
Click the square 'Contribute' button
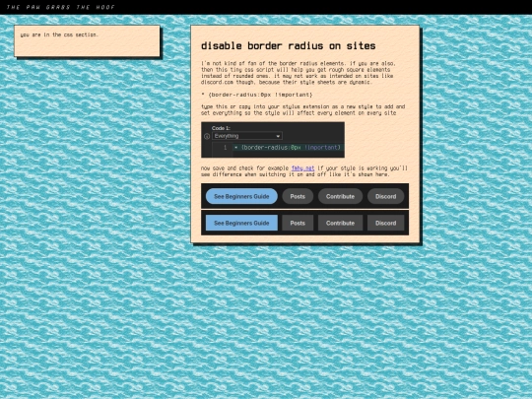pyautogui.click(x=340, y=223)
